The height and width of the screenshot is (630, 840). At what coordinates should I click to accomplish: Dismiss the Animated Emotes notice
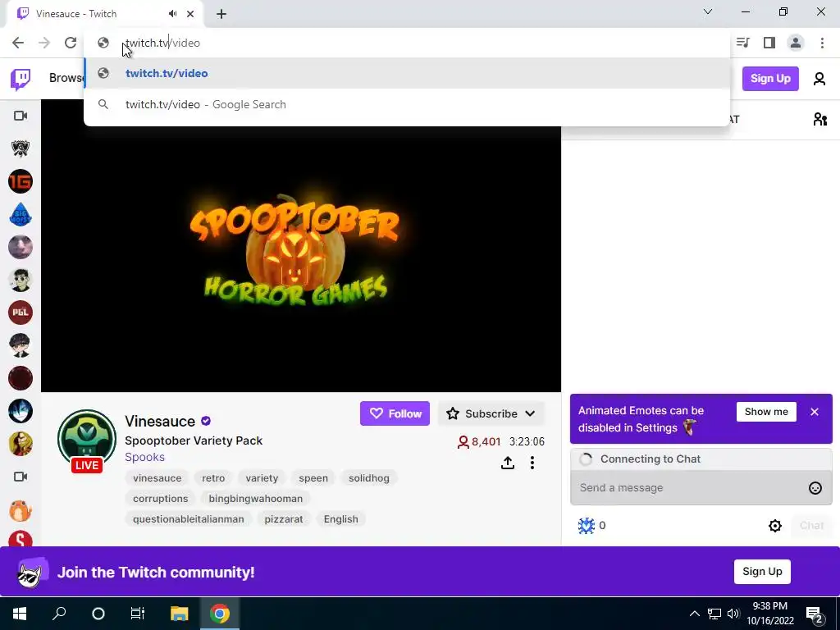tap(815, 412)
